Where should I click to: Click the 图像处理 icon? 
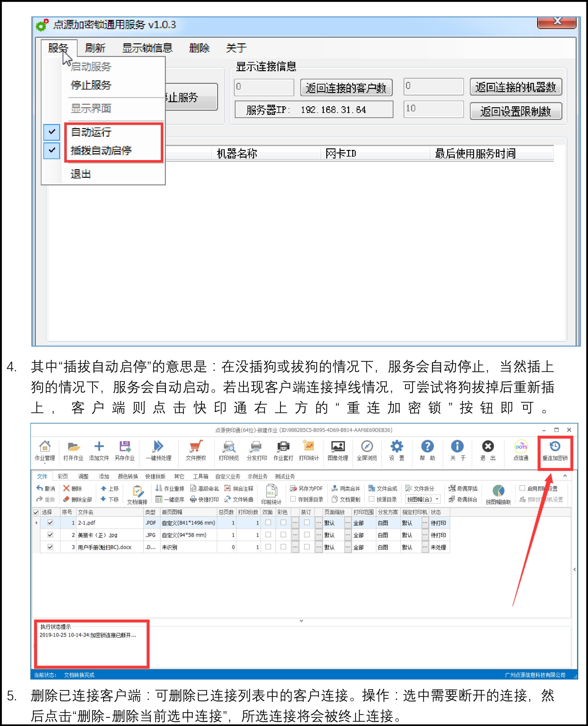338,447
